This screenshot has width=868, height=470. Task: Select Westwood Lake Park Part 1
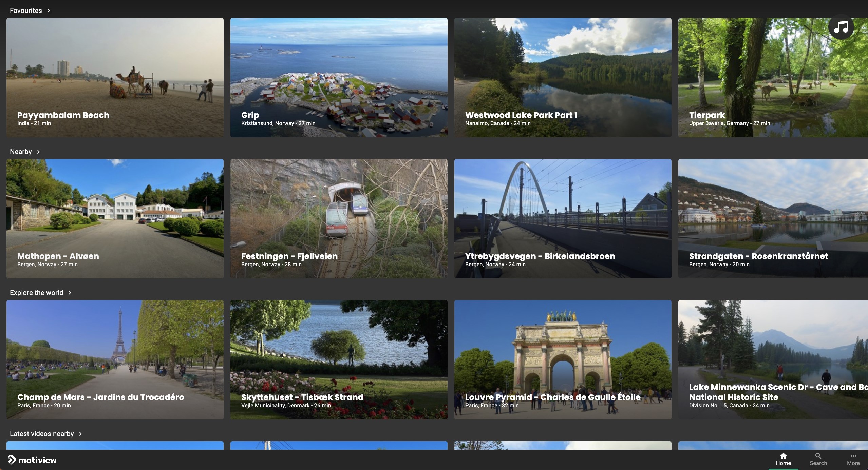(563, 77)
